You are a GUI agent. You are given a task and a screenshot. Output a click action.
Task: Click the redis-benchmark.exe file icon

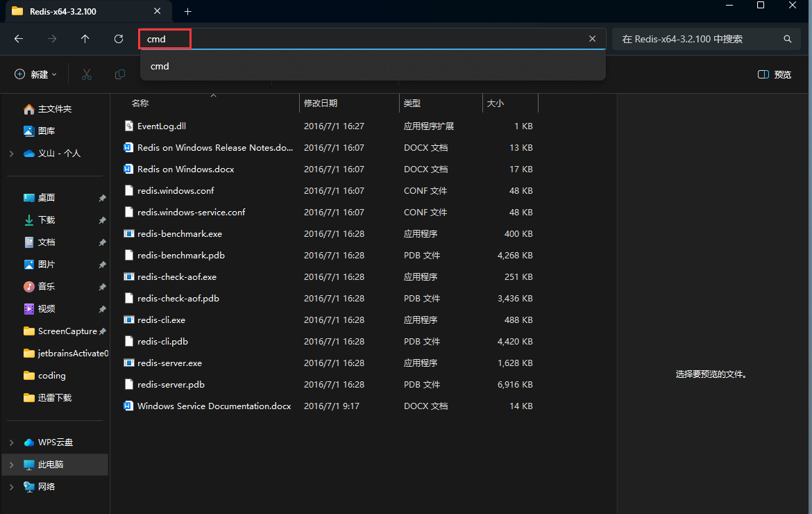point(129,233)
